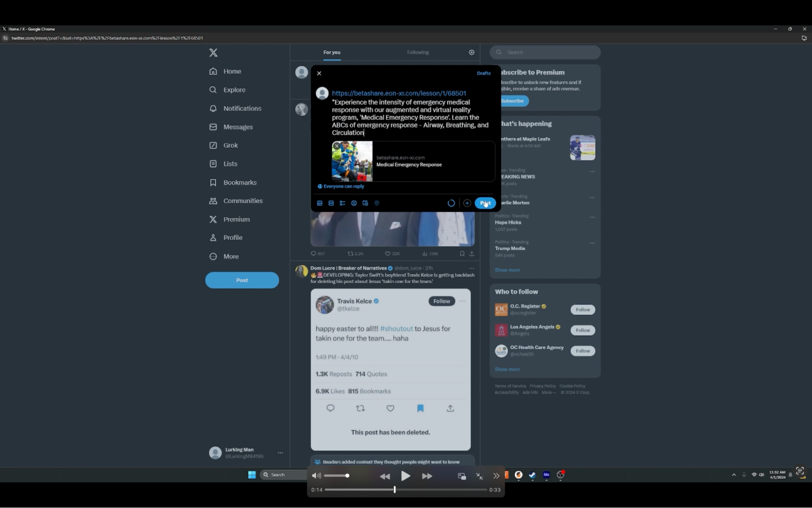The height and width of the screenshot is (508, 812).
Task: Open Lists in the sidebar
Action: 223,164
